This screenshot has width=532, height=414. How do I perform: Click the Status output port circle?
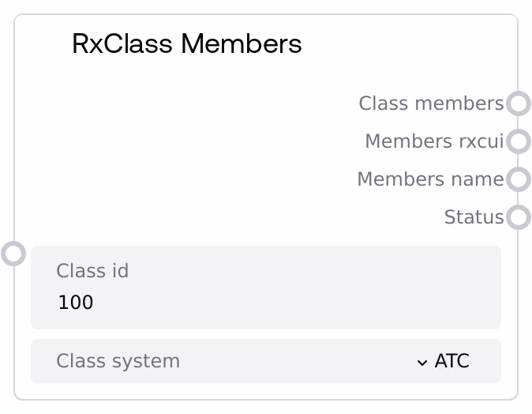[x=518, y=217]
